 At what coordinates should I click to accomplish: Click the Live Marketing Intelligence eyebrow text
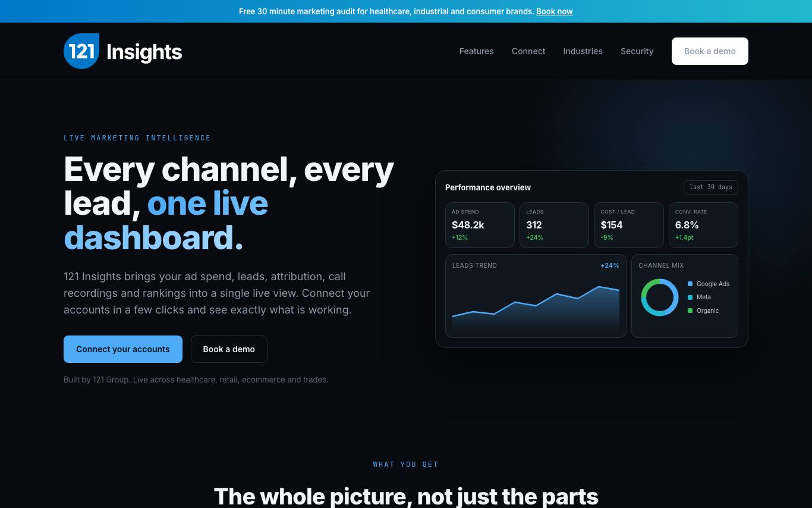[x=137, y=138]
